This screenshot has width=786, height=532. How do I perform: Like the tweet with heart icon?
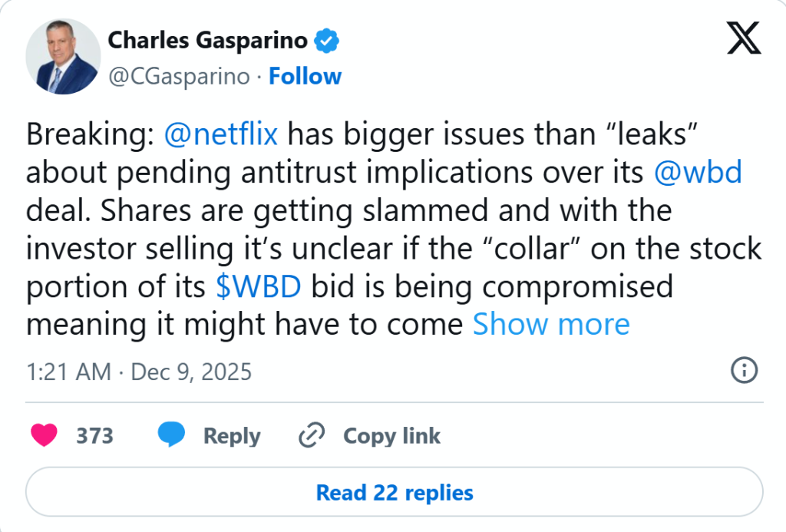44,436
